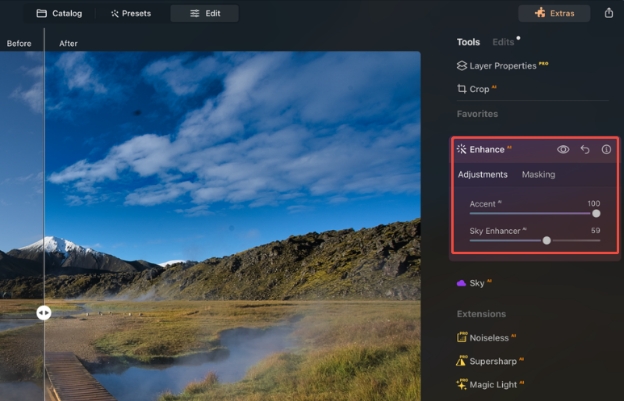Viewport: 624px width, 401px height.
Task: Click the Edit sliders icon
Action: 195,14
